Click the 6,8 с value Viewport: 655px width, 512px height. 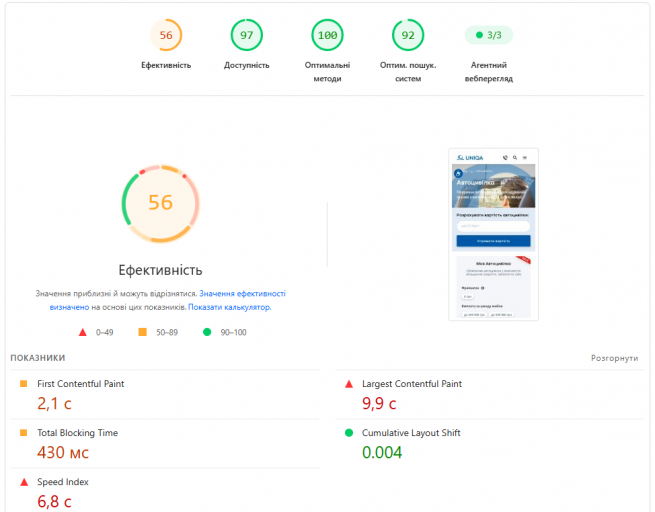(54, 501)
